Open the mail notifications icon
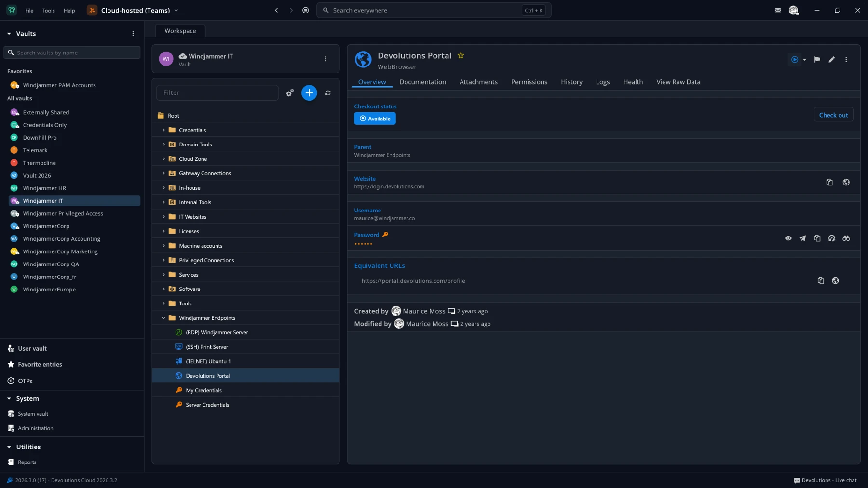This screenshot has height=488, width=868. (778, 10)
